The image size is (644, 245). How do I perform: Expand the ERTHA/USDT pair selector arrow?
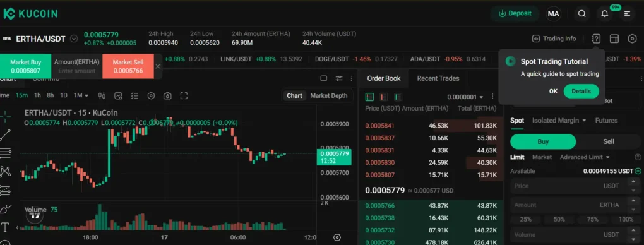(74, 39)
